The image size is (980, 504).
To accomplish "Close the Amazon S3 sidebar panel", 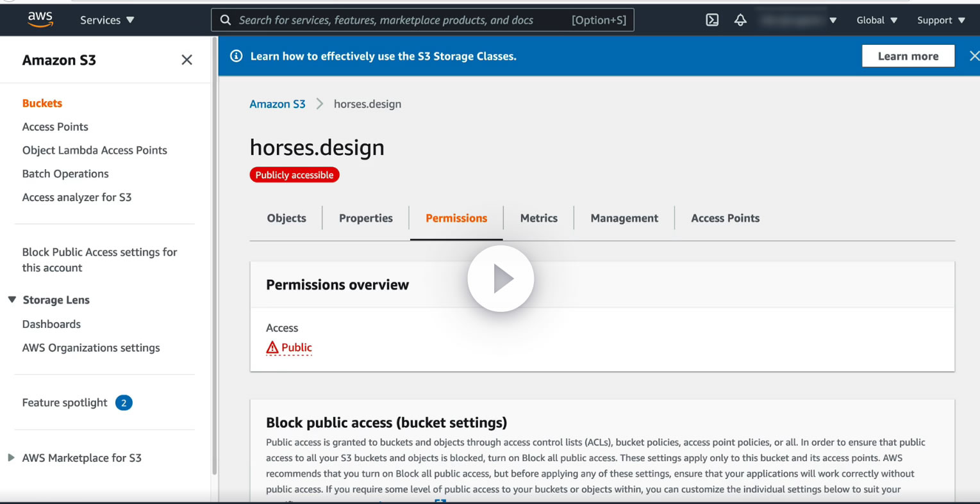I will click(187, 60).
